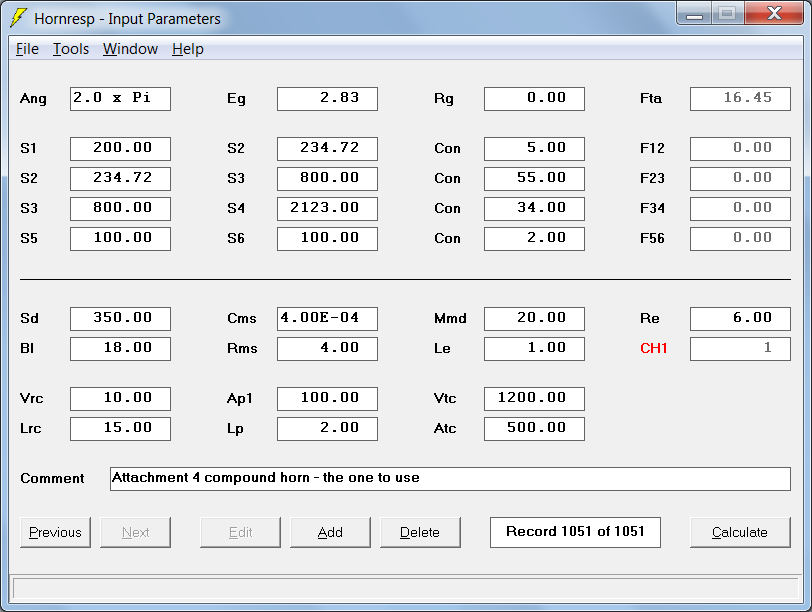The width and height of the screenshot is (812, 612).
Task: Select the Vtc field showing 1200.00
Action: point(534,399)
